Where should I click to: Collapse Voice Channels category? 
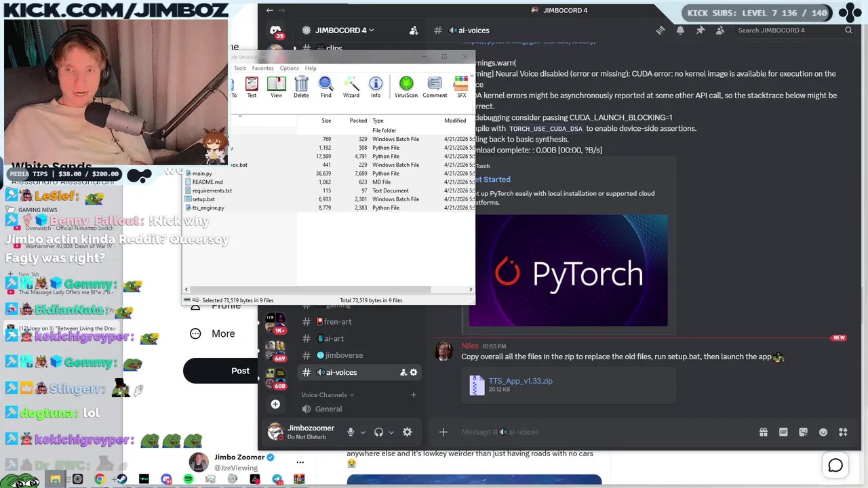pyautogui.click(x=328, y=394)
